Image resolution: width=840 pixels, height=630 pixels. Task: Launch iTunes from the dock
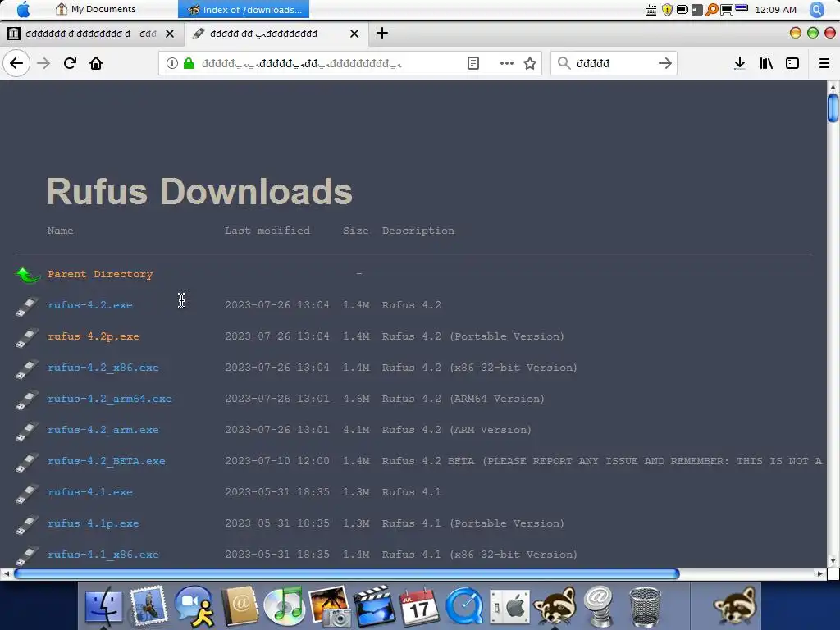coord(285,606)
